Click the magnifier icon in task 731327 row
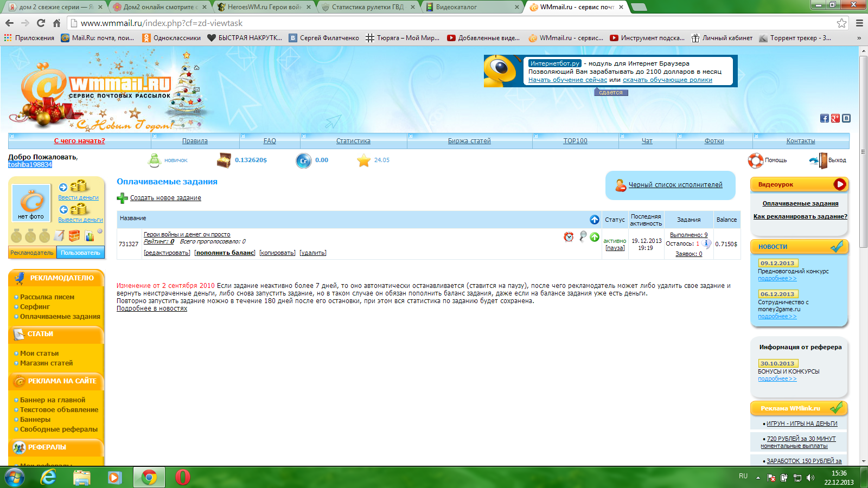 583,236
